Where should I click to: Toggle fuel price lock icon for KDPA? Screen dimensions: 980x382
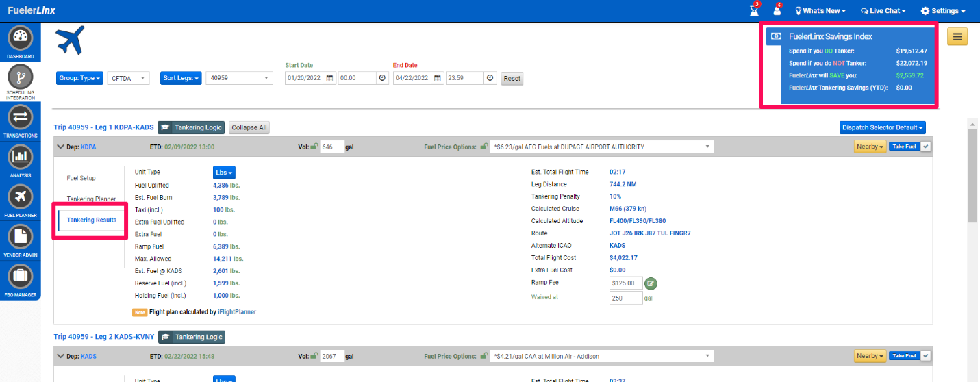pos(484,147)
